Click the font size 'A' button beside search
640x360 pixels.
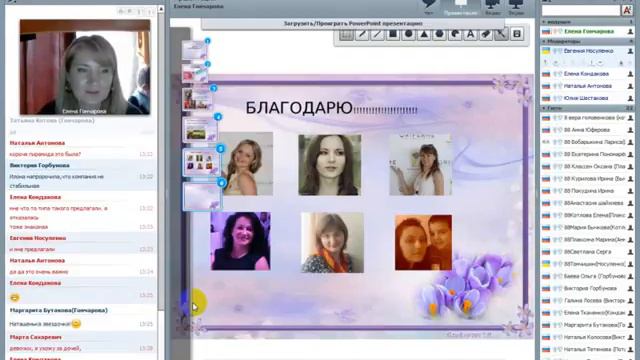627,10
